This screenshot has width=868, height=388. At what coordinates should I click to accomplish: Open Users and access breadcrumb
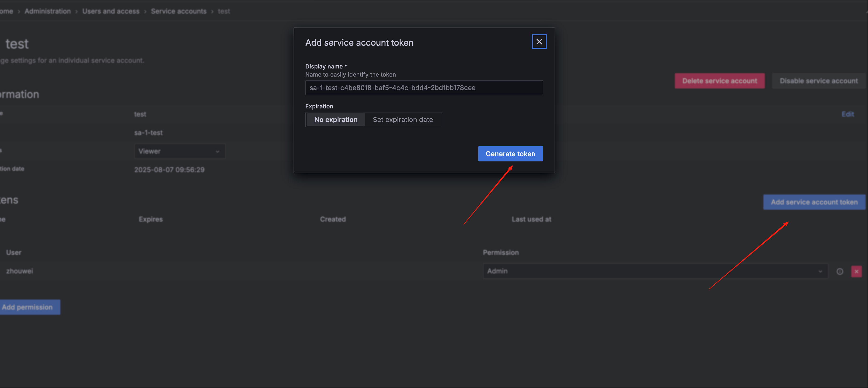pyautogui.click(x=111, y=11)
